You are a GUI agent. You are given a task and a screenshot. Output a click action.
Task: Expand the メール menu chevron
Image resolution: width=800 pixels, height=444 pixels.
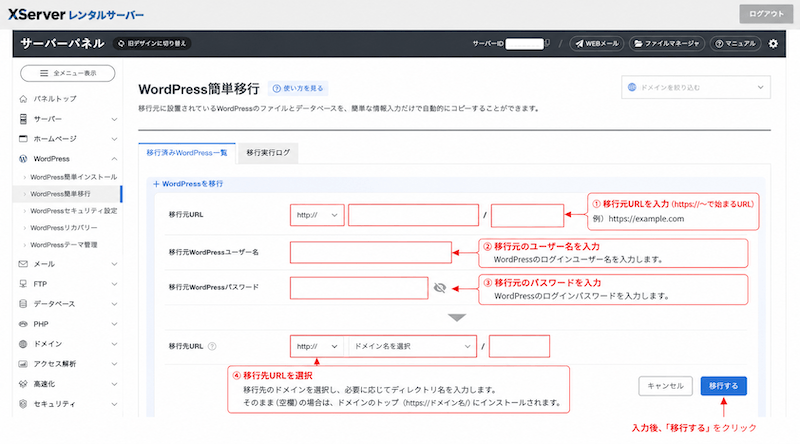pos(114,264)
